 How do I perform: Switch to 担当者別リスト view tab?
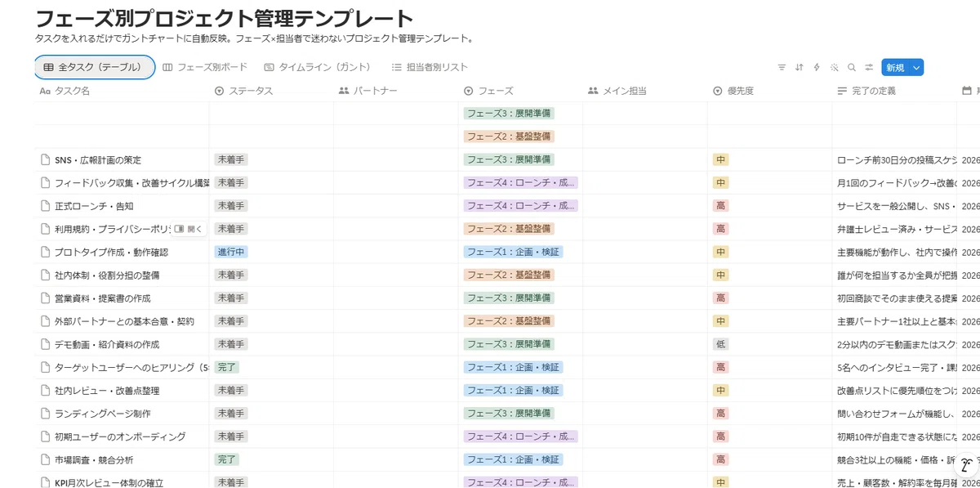[x=430, y=67]
